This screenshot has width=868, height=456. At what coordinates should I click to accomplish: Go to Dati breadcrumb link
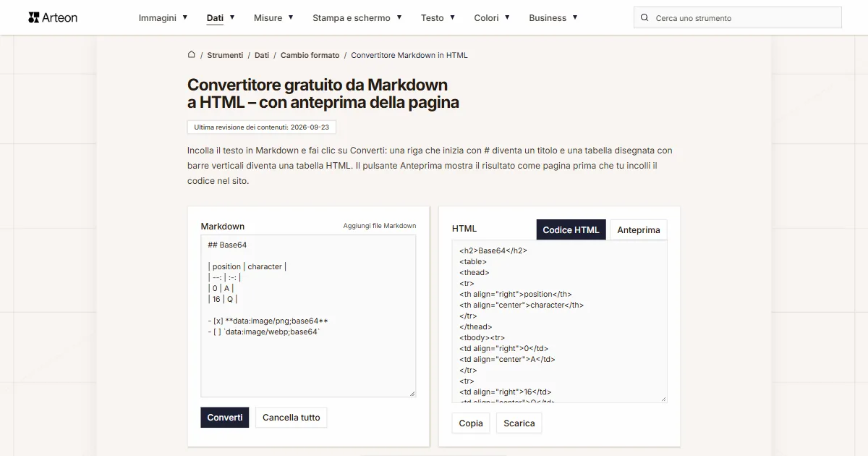[262, 55]
